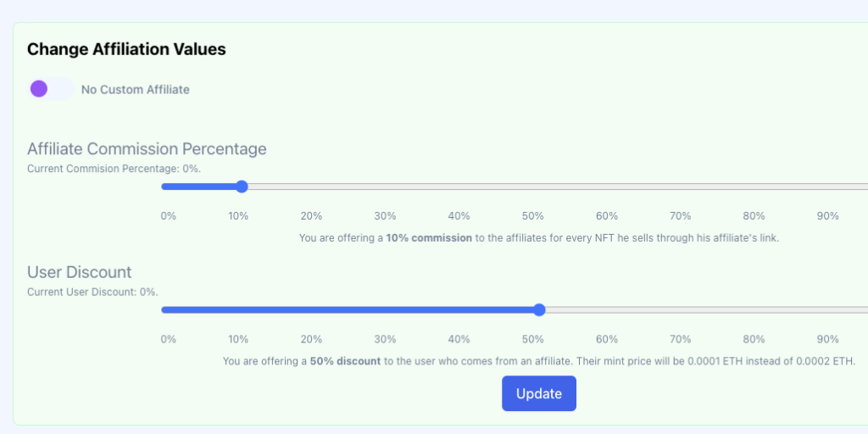Screen dimensions: 868x434
Task: Set commission slider to the 50% mark
Action: [x=539, y=186]
